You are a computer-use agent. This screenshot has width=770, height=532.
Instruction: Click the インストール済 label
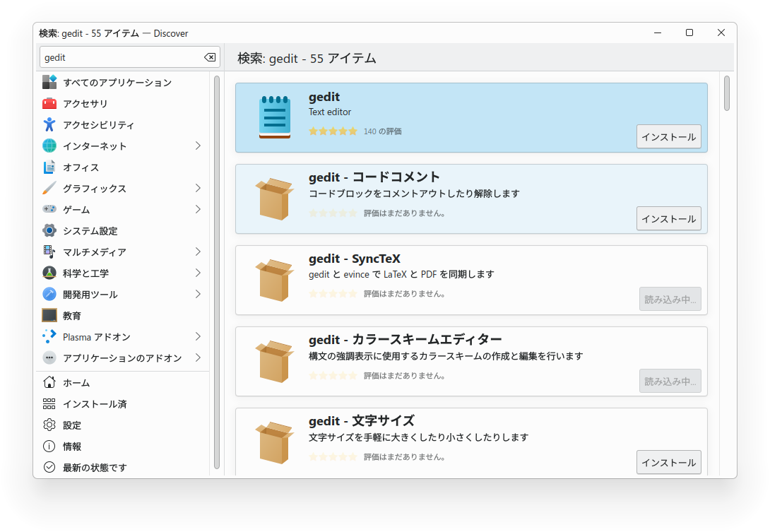95,404
